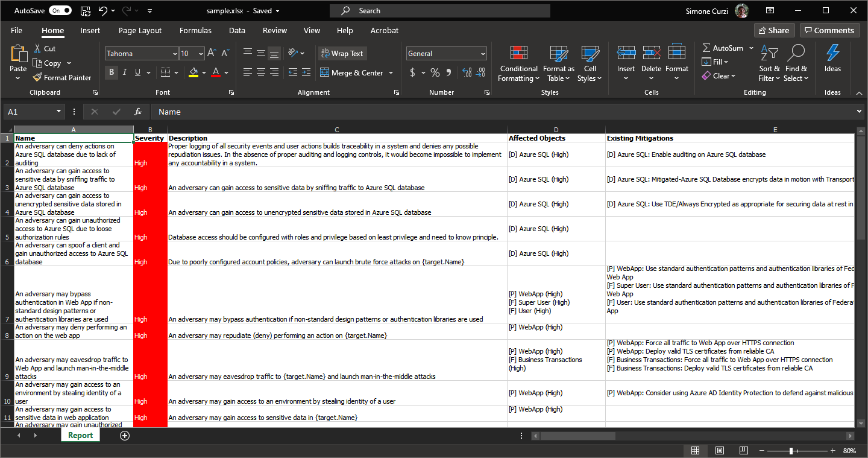This screenshot has height=458, width=868.
Task: Click the Format Painter icon
Action: tap(37, 78)
